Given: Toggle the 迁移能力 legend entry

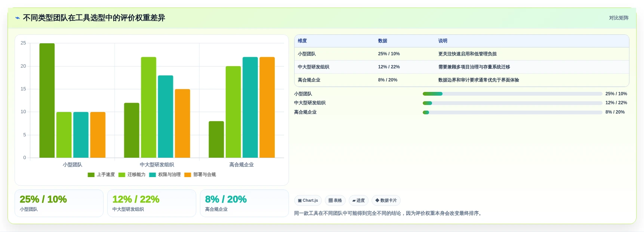Looking at the screenshot, I should pos(132,174).
